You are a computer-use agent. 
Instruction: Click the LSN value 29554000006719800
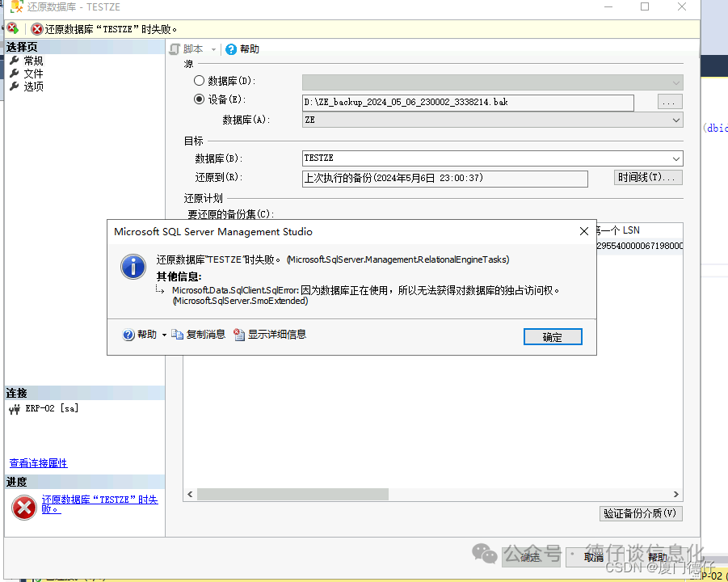639,246
